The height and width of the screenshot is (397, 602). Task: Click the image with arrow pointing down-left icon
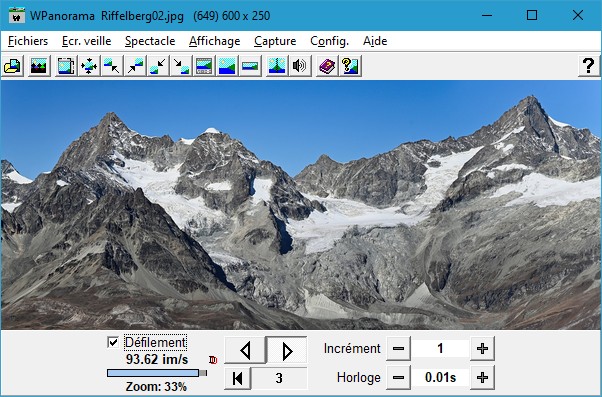click(x=158, y=66)
